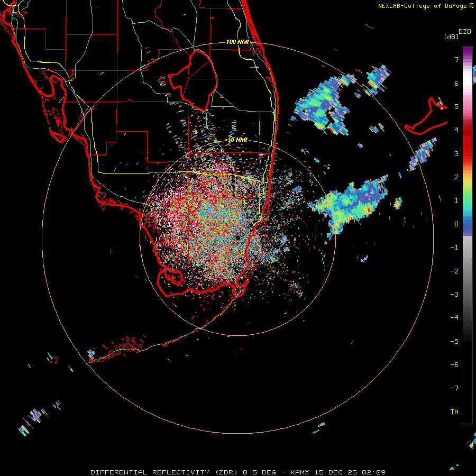The width and height of the screenshot is (476, 476).
Task: Click the -6 value on color scale
Action: pyautogui.click(x=454, y=365)
